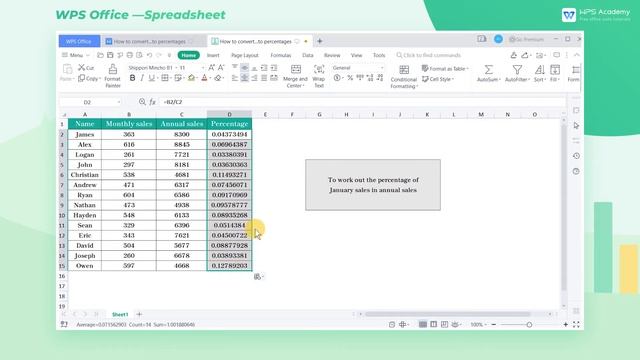Click the Decrease font size icon
Screen dimensions: 640x360
pyautogui.click(x=221, y=68)
